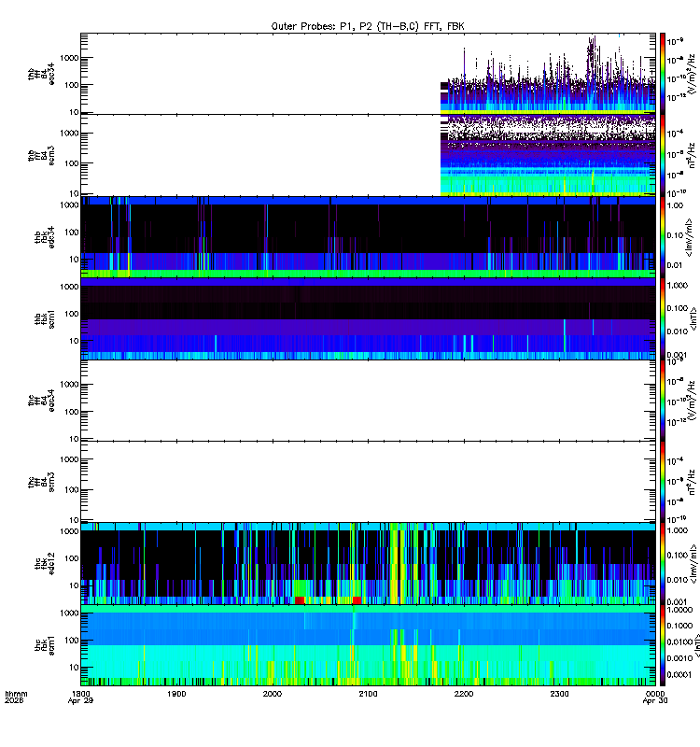The width and height of the screenshot is (700, 747).
Task: Click the color bar beside thc fbk edc12 panel
Action: click(663, 564)
